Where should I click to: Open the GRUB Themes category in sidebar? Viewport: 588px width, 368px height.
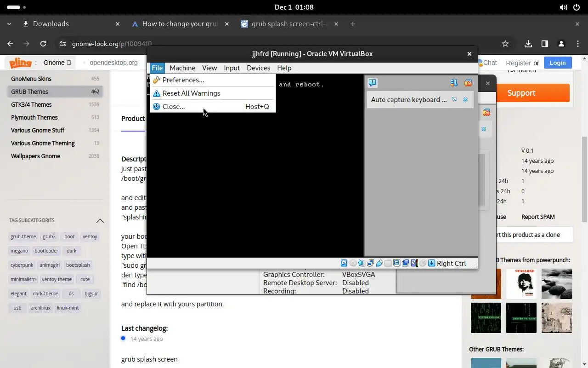[x=55, y=92]
